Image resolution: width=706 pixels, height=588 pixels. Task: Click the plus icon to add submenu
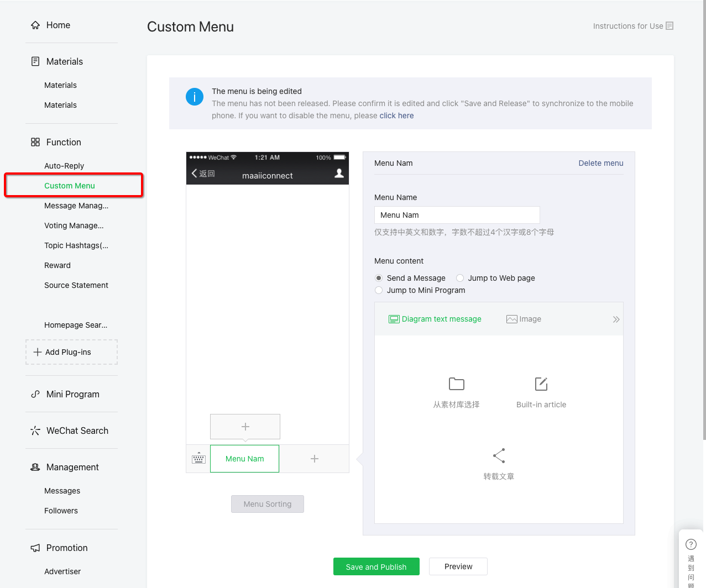pos(245,427)
